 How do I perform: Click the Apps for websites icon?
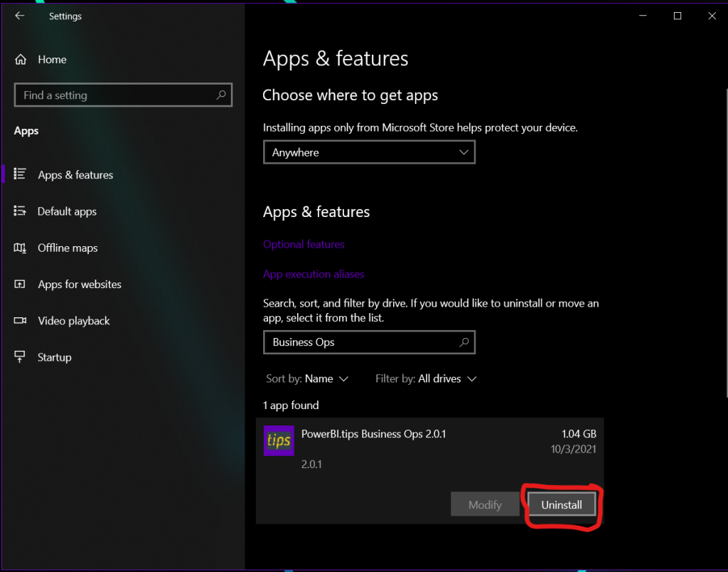tap(20, 285)
